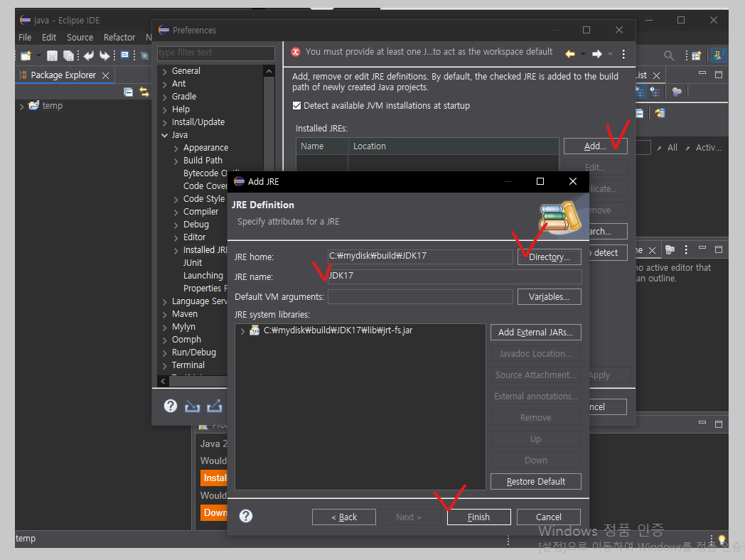Open the Preferences header three-dot menu
Image resolution: width=745 pixels, height=560 pixels.
[x=624, y=54]
